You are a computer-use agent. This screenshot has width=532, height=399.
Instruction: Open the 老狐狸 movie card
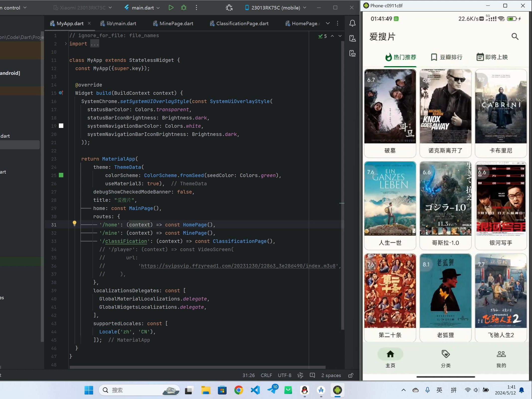(x=445, y=298)
